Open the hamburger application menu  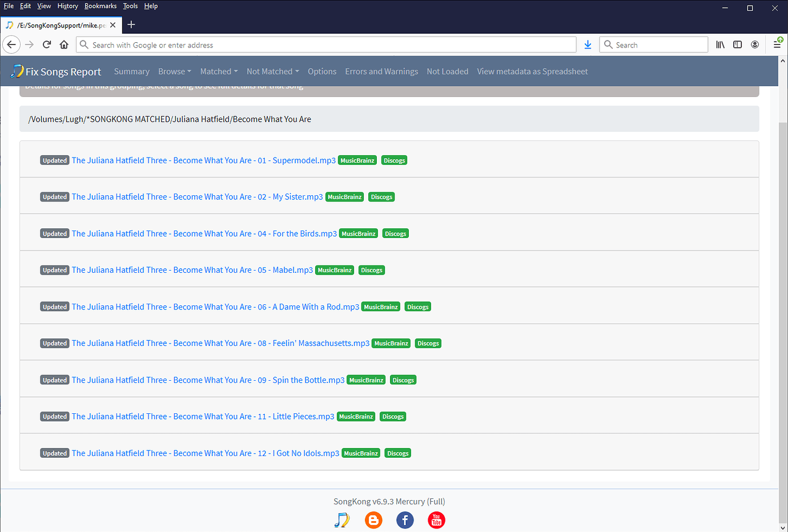(x=777, y=45)
